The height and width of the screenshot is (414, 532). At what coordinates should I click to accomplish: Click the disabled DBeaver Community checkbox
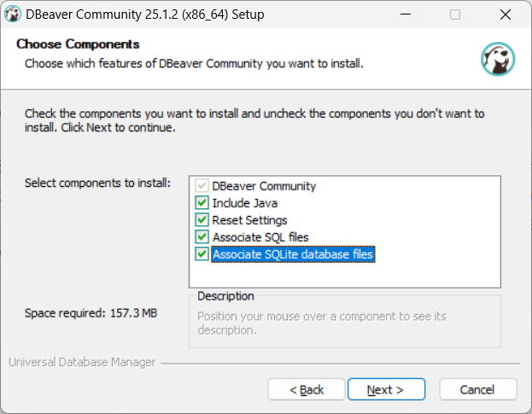pyautogui.click(x=202, y=186)
